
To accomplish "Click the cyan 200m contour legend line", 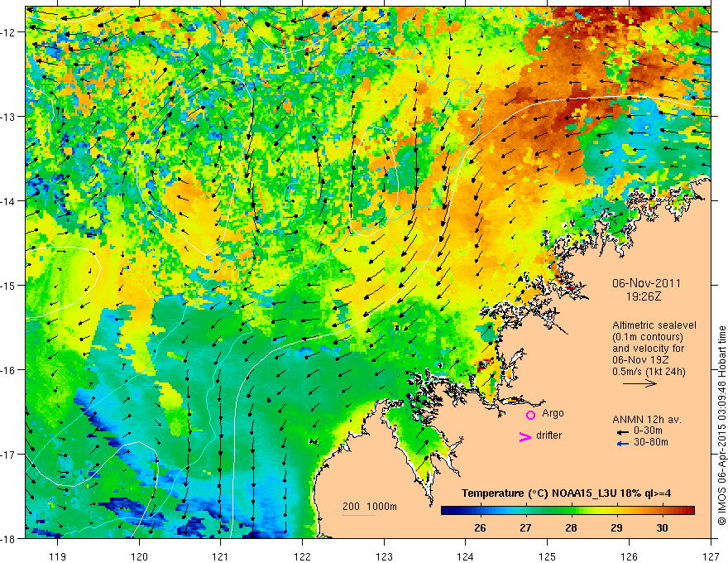I will 359,515.
